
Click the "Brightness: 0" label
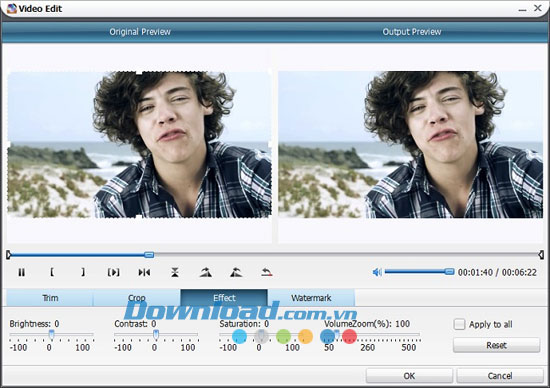34,324
